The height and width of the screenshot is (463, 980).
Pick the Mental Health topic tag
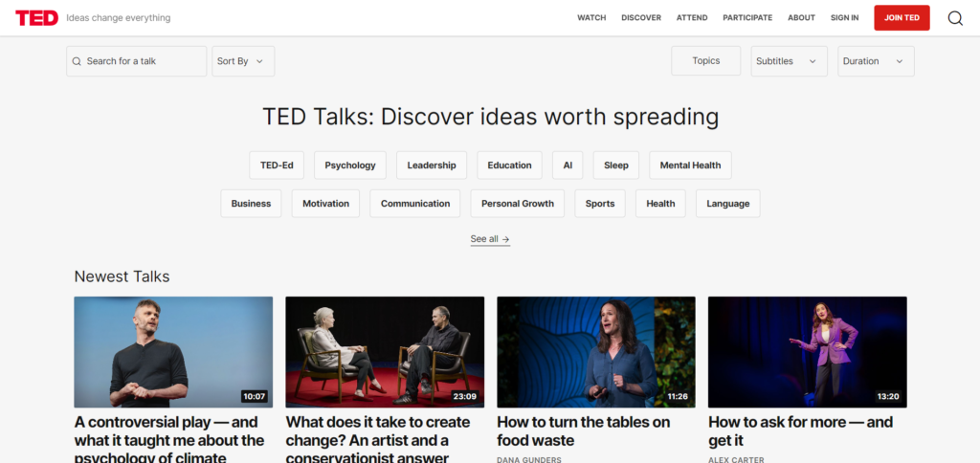(x=690, y=165)
